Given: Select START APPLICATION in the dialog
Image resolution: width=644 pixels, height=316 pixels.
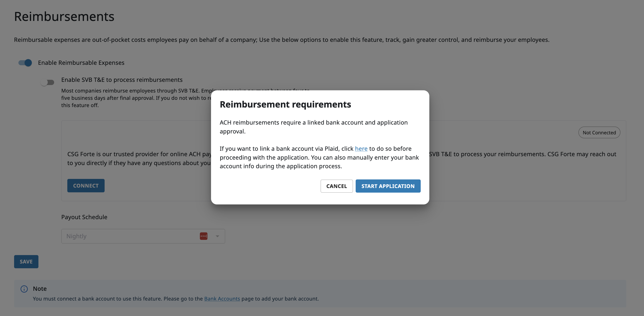Looking at the screenshot, I should tap(388, 186).
